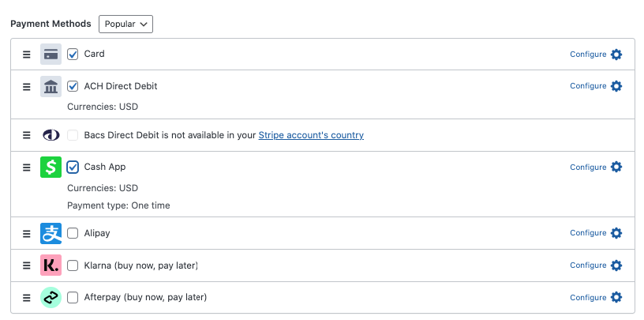Disable the ACH Direct Debit checkbox
This screenshot has height=320, width=644.
pos(73,86)
